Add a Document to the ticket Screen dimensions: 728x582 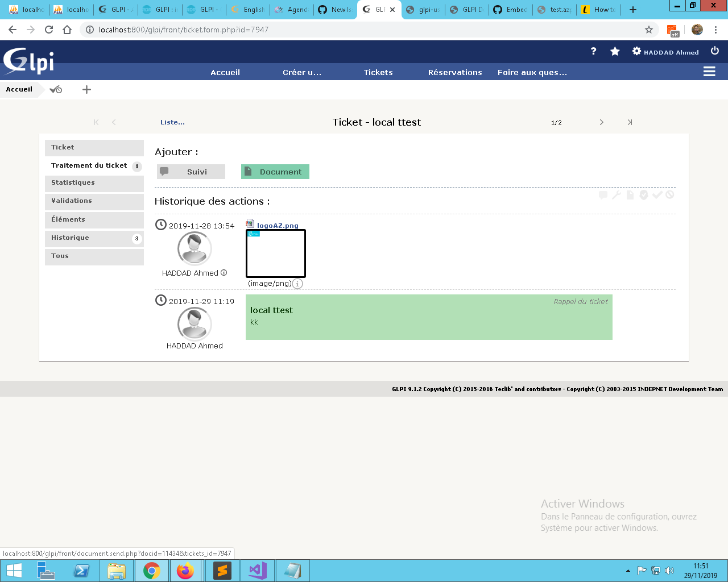coord(275,172)
